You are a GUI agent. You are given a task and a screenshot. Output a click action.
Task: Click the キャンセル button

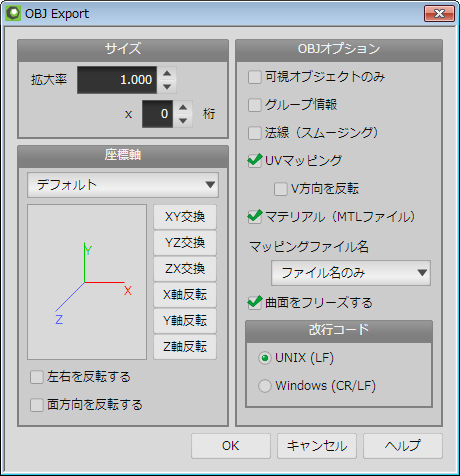point(317,446)
